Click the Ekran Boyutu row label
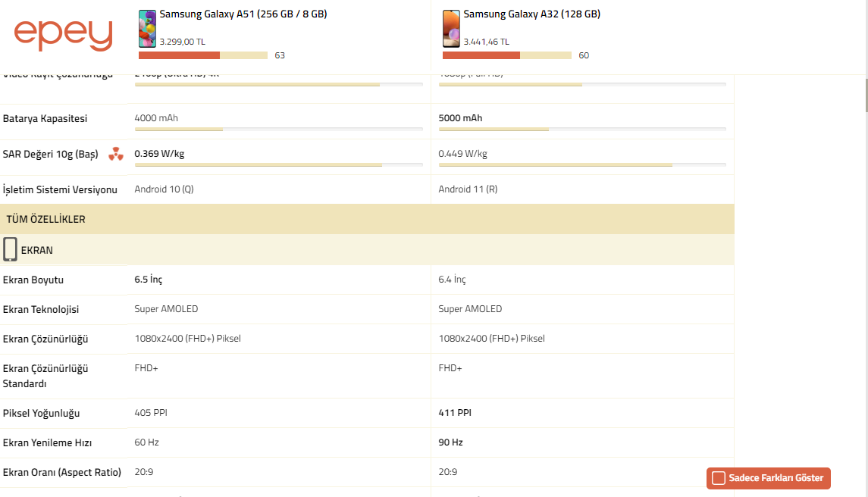 pyautogui.click(x=33, y=280)
